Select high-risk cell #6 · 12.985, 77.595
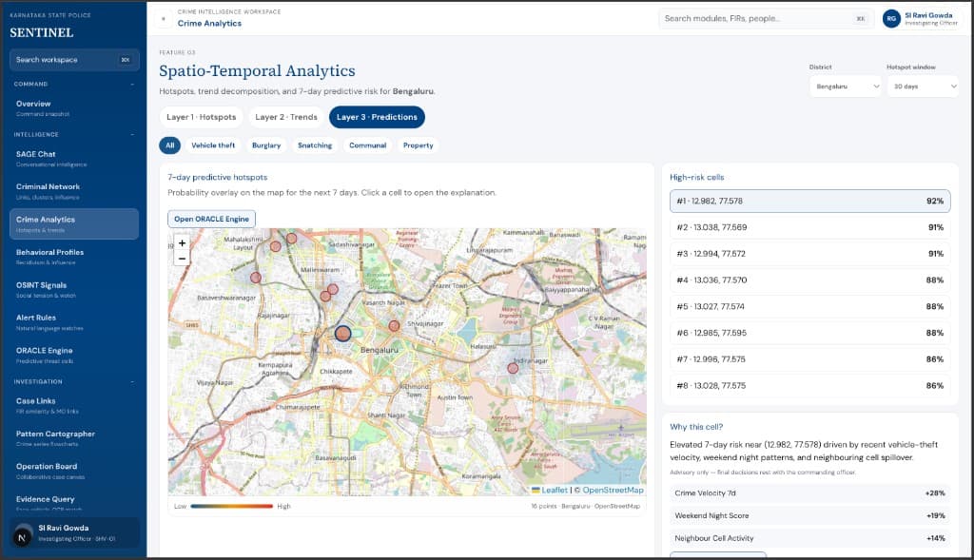 tap(810, 333)
